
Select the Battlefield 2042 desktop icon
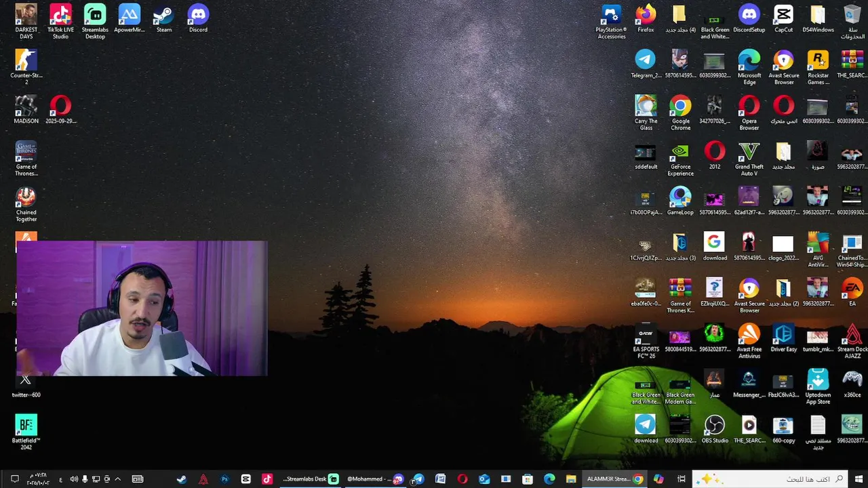26,432
